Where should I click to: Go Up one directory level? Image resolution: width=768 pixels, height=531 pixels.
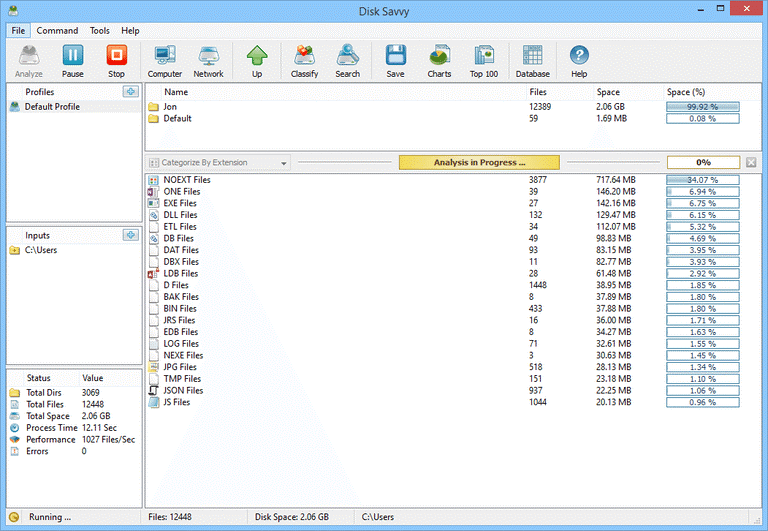(257, 61)
